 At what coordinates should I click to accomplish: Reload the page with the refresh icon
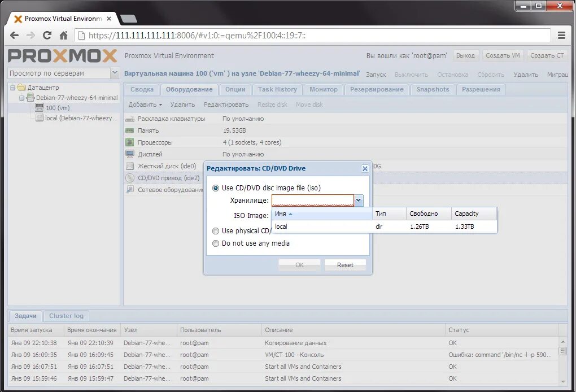47,35
